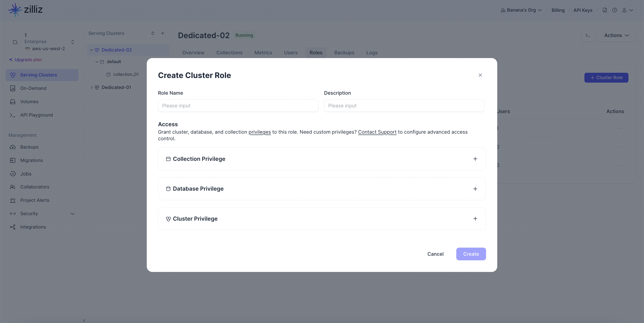Click the Create button
644x323 pixels.
[471, 254]
